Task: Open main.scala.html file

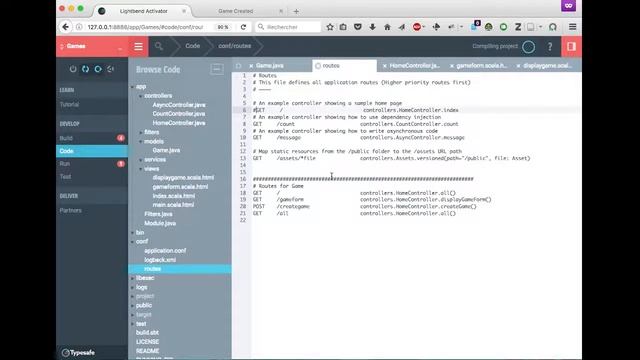Action: (173, 205)
